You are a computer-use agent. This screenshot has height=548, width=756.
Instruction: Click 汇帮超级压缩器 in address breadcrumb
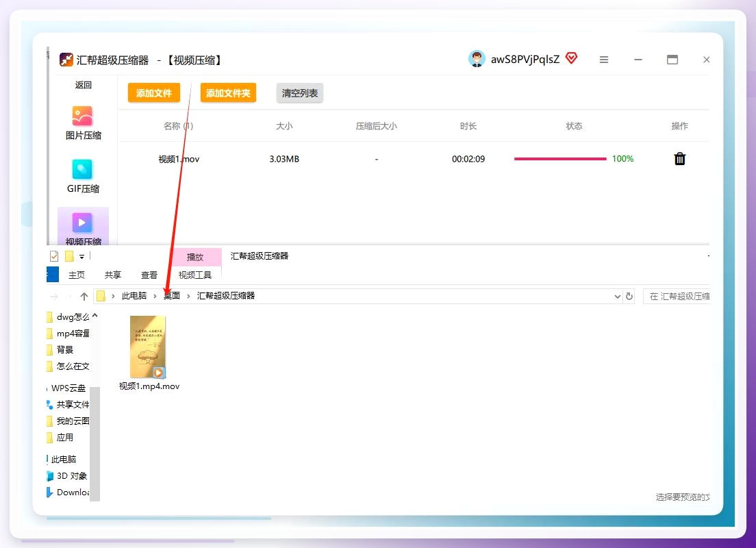pos(226,296)
